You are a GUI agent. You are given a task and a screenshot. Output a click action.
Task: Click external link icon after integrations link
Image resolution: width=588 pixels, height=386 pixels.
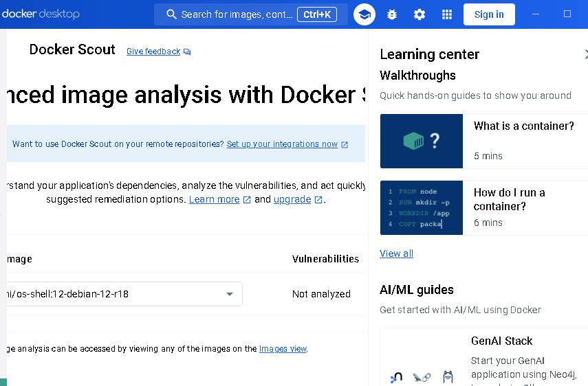point(345,144)
